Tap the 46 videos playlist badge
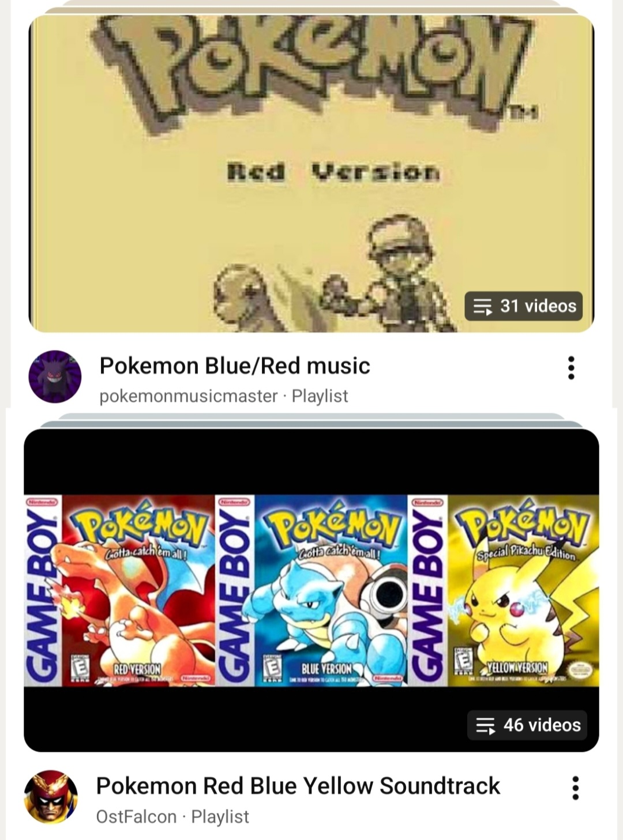This screenshot has height=840, width=623. 527,725
